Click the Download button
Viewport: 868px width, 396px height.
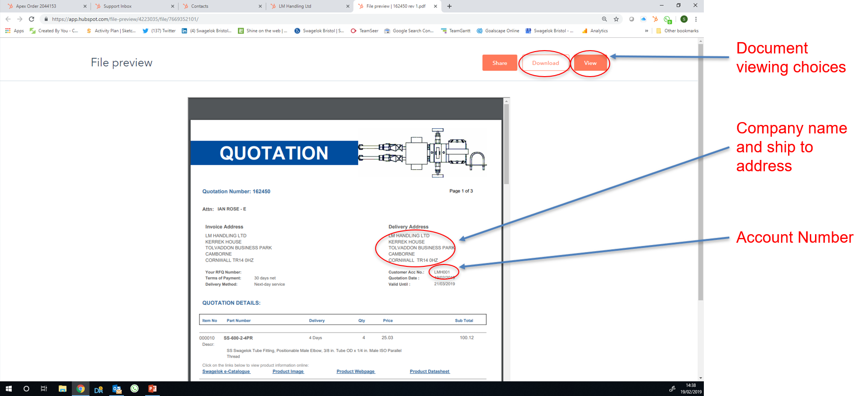[x=545, y=63]
